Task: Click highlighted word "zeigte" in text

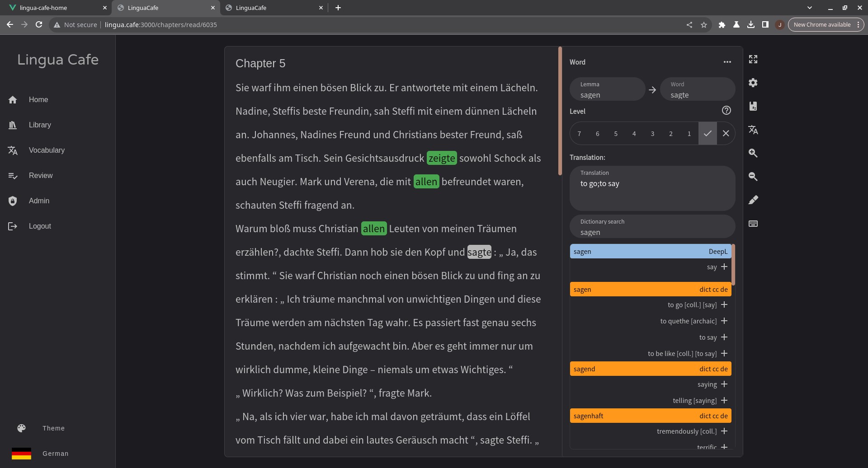Action: [x=441, y=158]
